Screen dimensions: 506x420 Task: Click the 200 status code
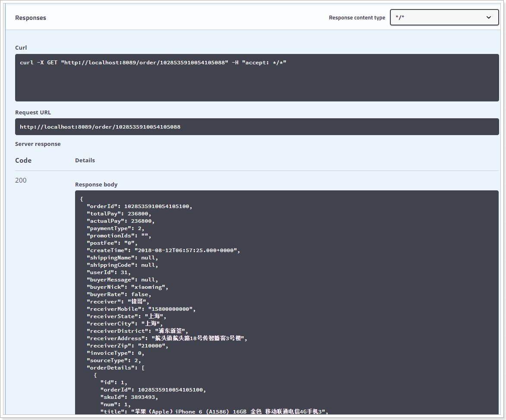[x=21, y=180]
